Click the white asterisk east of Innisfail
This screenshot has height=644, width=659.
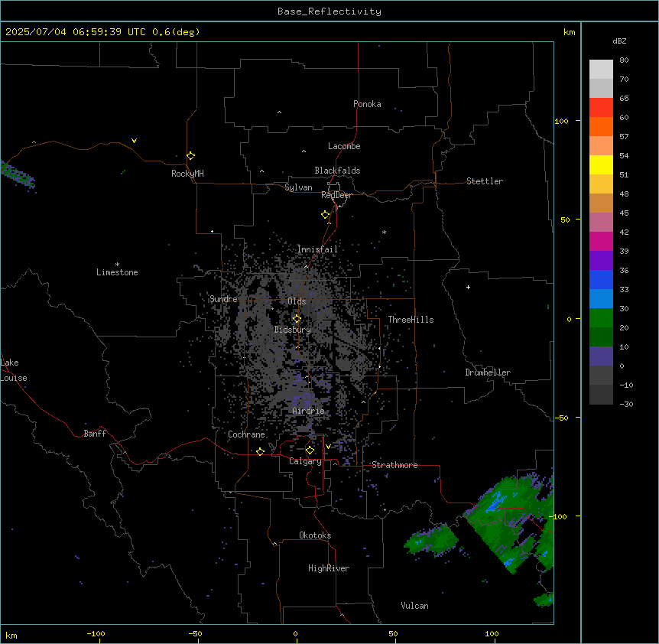pyautogui.click(x=384, y=232)
